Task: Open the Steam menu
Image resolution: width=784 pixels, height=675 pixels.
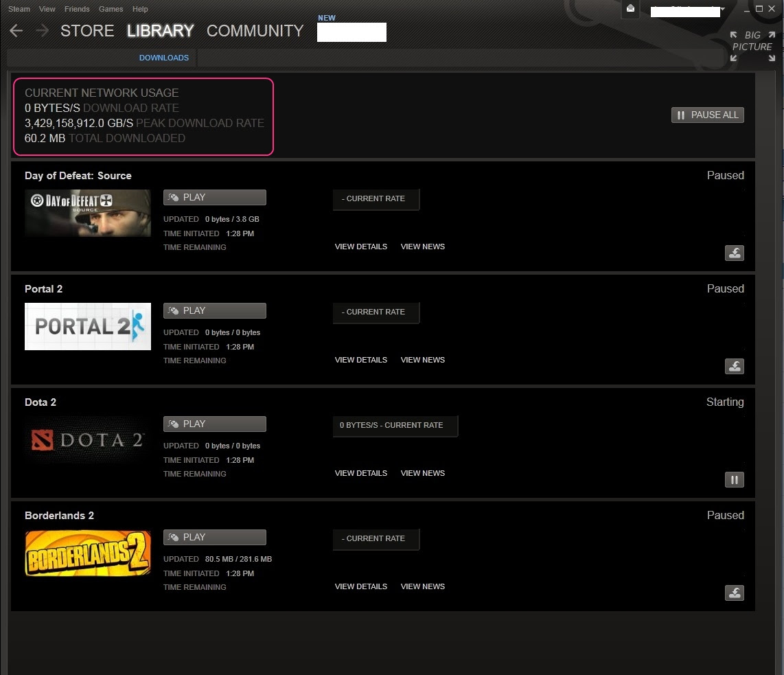Action: point(19,9)
